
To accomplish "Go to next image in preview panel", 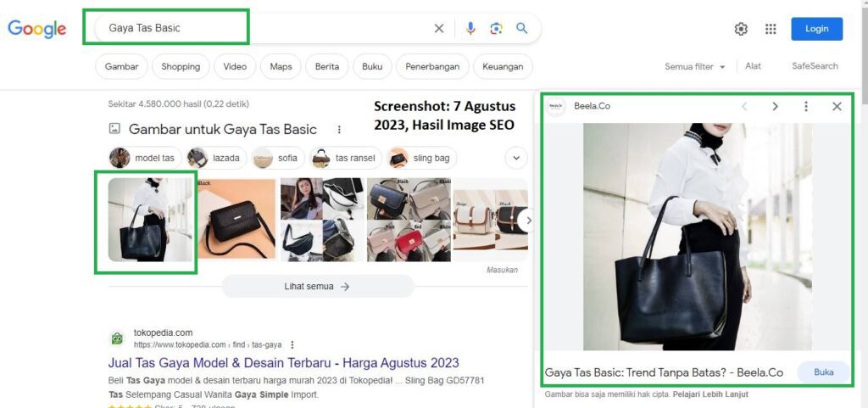I will [x=775, y=106].
